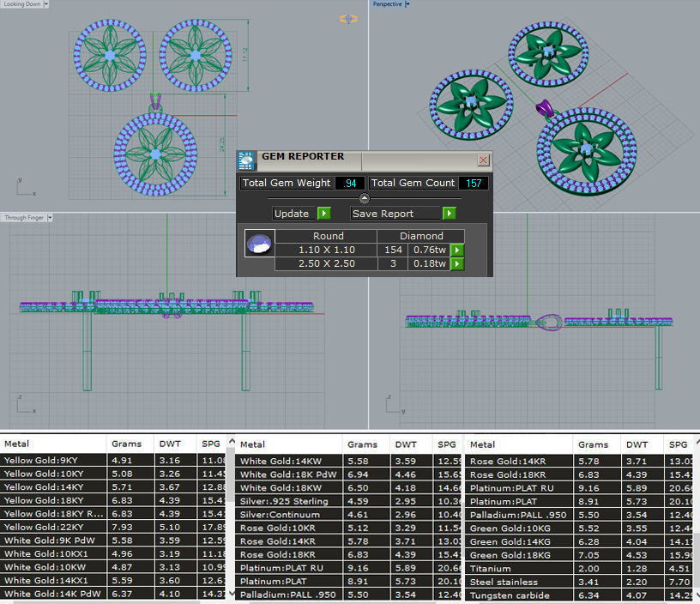Select the Silver:Continuum row

[348, 515]
